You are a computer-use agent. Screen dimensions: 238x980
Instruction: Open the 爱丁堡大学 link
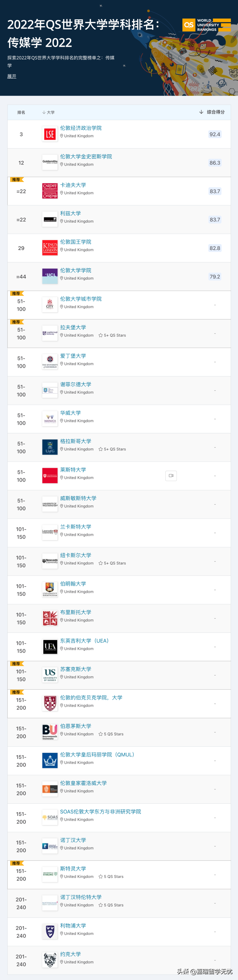tap(73, 356)
